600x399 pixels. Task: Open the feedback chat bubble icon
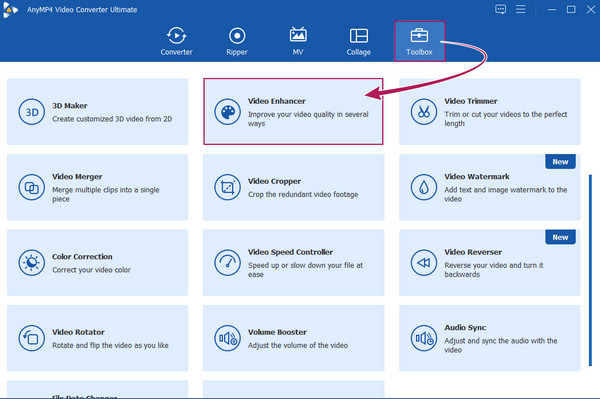(x=501, y=9)
